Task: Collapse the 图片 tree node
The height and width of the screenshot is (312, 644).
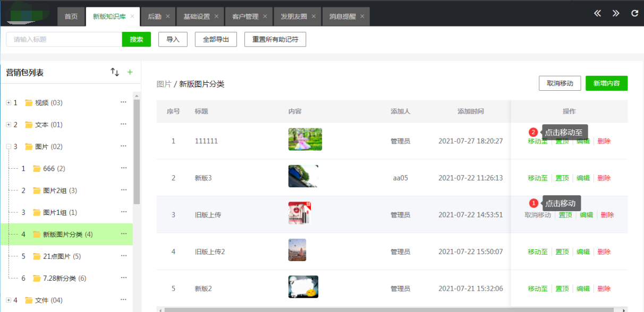Action: click(x=9, y=147)
